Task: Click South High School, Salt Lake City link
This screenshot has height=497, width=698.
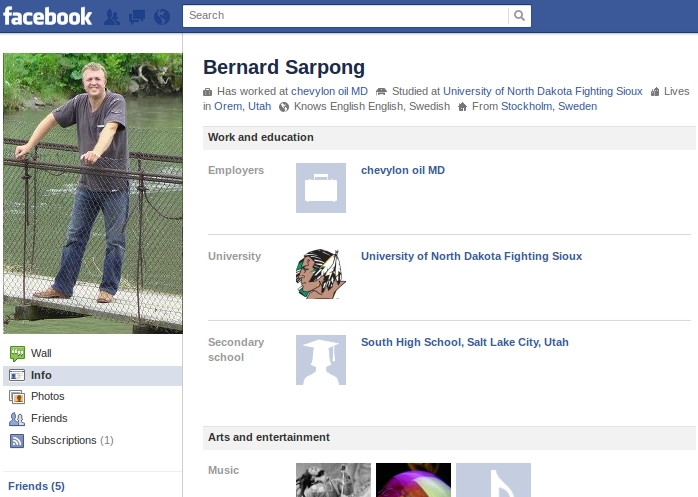Action: click(465, 342)
